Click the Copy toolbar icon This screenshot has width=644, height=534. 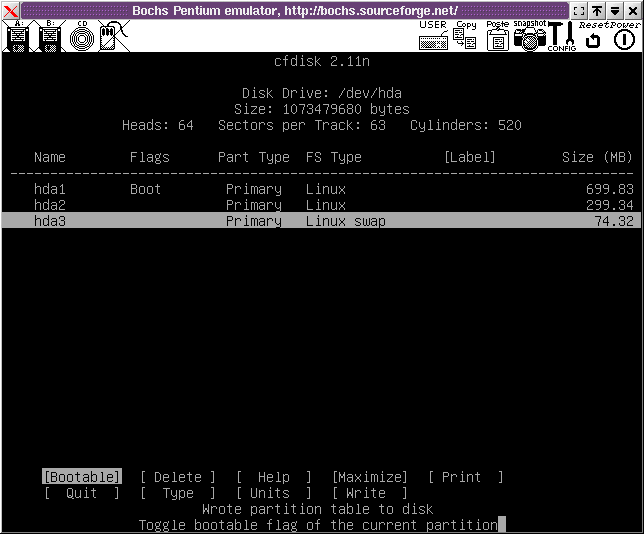[465, 37]
